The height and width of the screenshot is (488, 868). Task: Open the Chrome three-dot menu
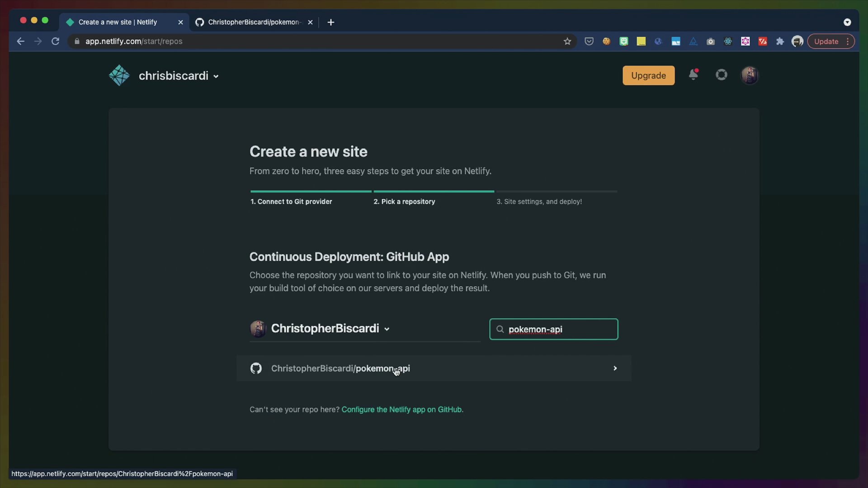(x=848, y=41)
